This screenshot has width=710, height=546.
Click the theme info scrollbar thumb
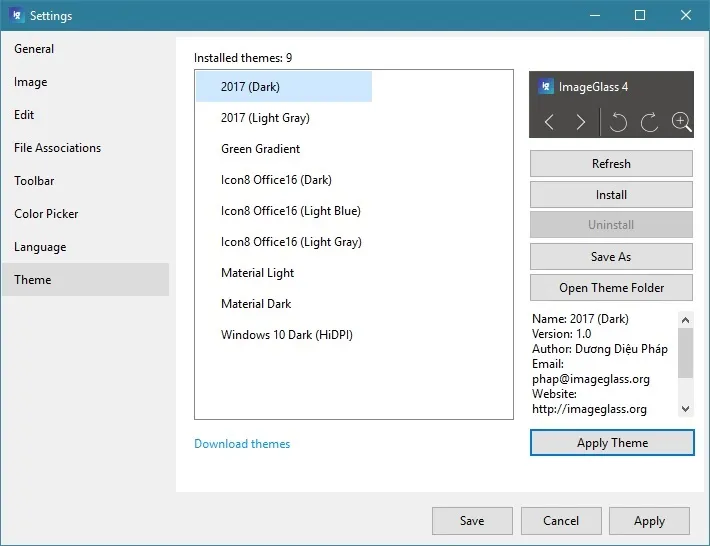point(686,353)
